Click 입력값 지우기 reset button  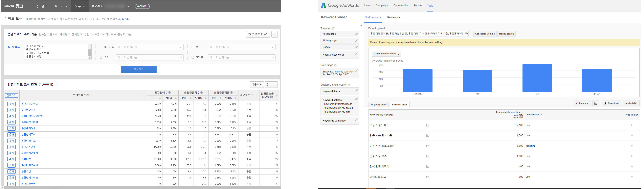pos(258,34)
